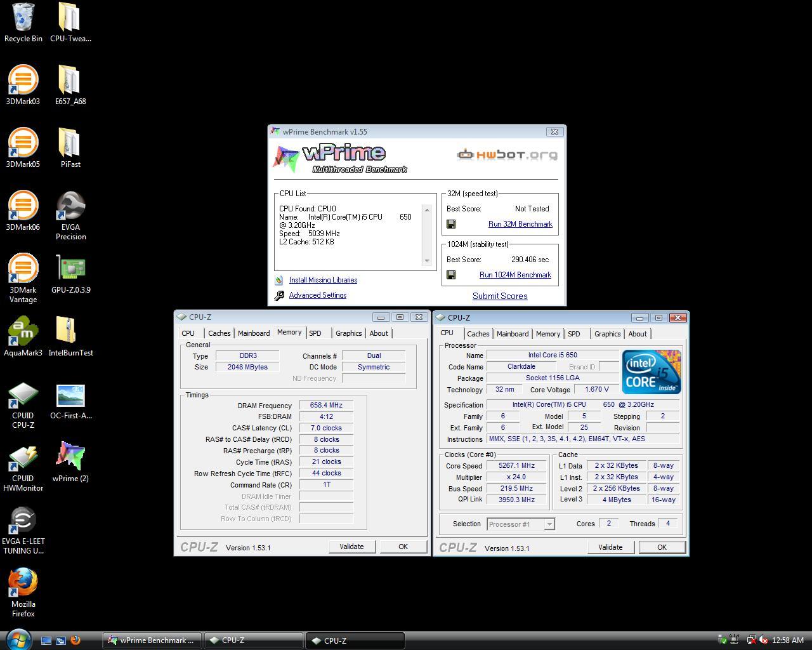Click the save icon beside Run 1024M Benchmark
The height and width of the screenshot is (650, 812).
point(451,275)
